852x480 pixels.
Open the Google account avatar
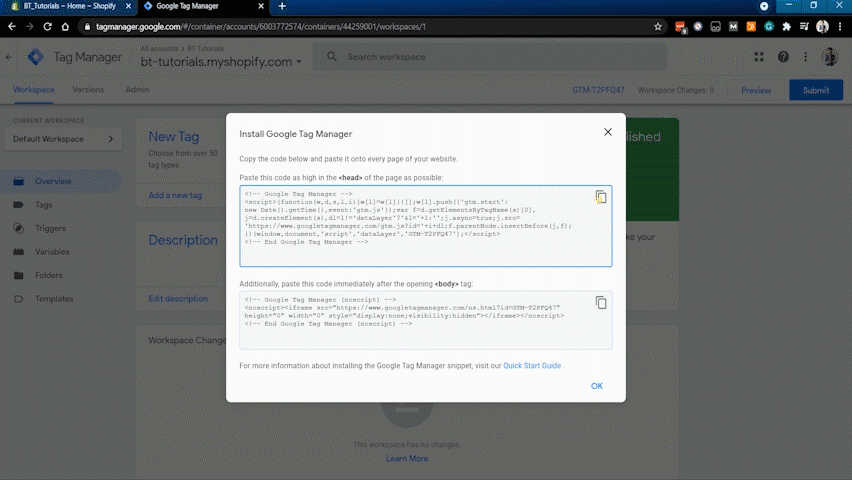829,57
